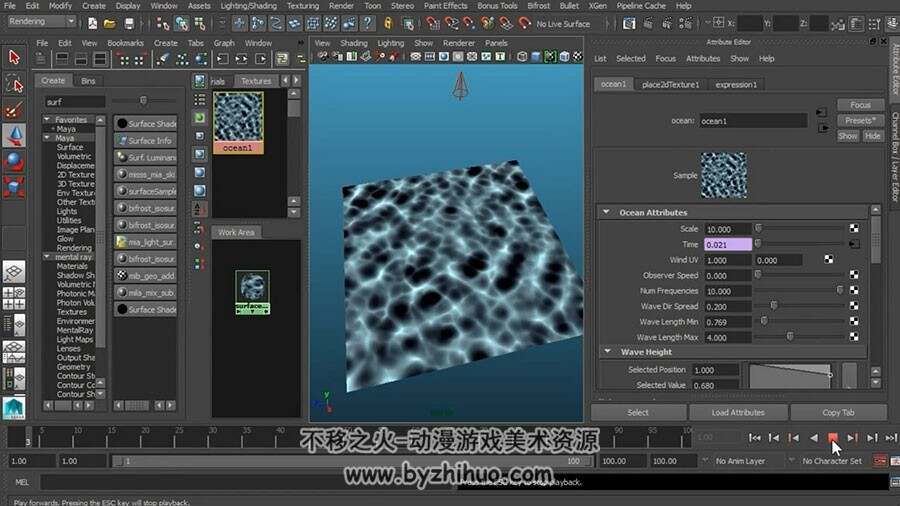Select Displacement in the create tree

75,165
